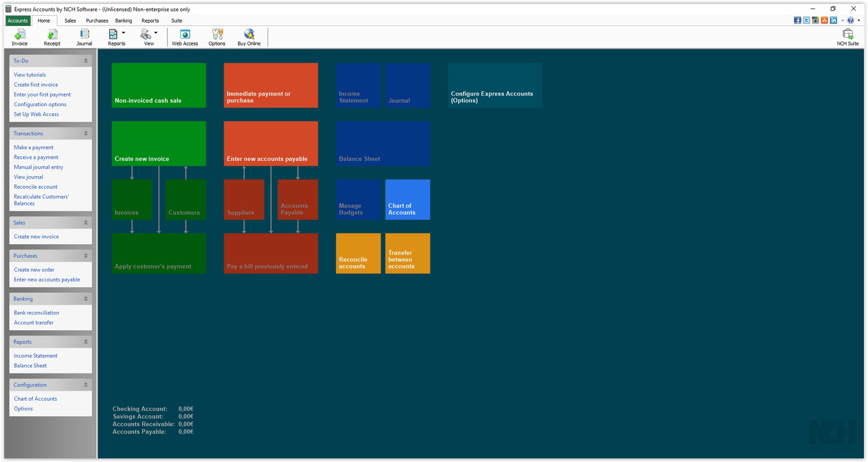Image resolution: width=868 pixels, height=462 pixels.
Task: Switch to the Purchases tab
Action: (97, 20)
